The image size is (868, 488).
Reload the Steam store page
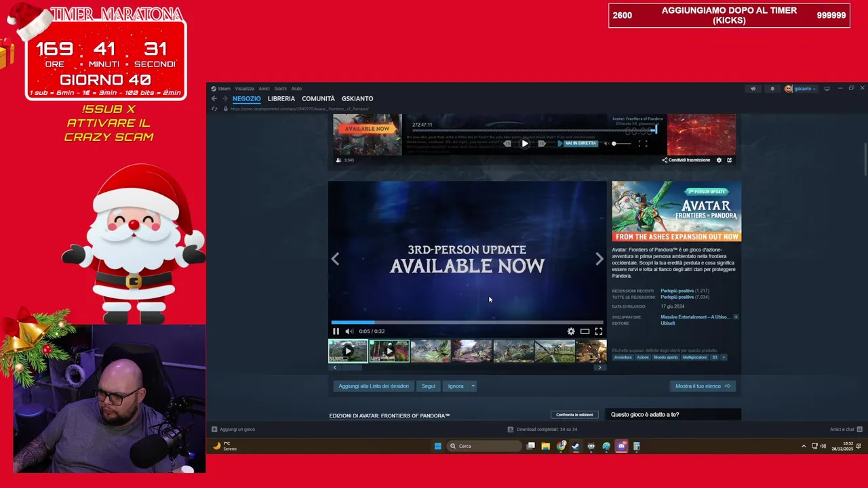coord(214,108)
